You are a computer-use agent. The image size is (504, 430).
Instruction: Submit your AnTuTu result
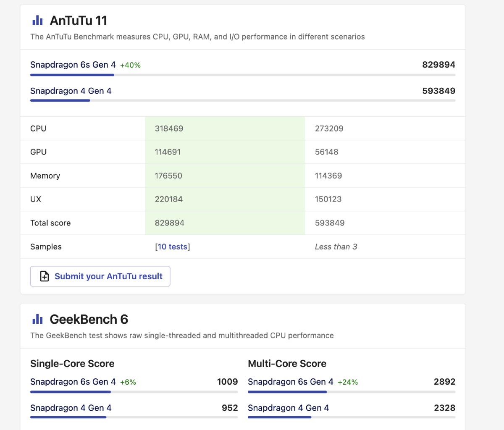coord(100,276)
